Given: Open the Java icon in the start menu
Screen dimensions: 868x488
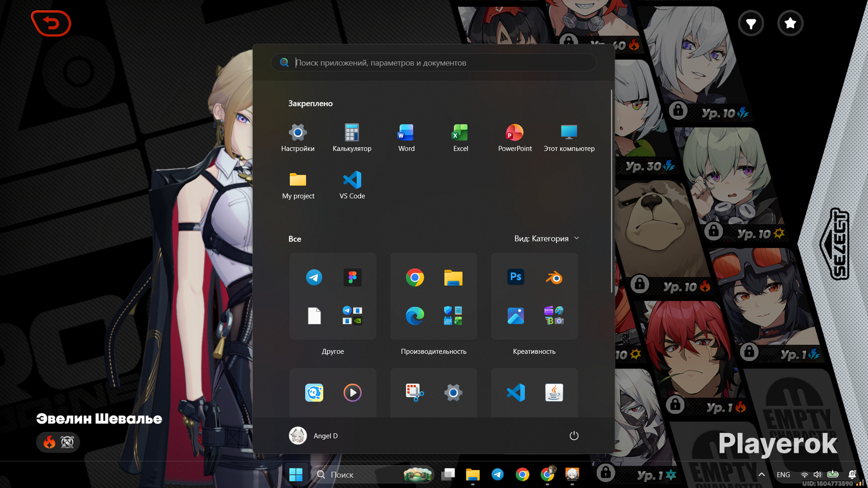Looking at the screenshot, I should (x=554, y=392).
